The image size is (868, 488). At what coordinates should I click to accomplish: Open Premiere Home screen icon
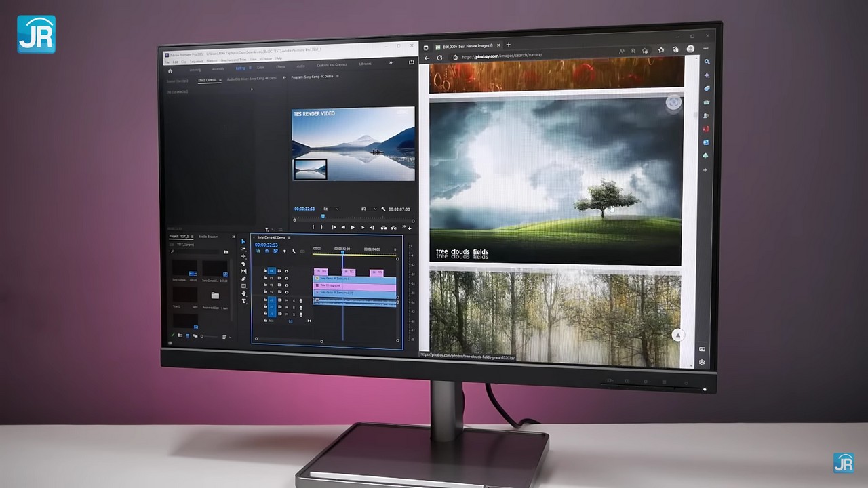(x=170, y=70)
